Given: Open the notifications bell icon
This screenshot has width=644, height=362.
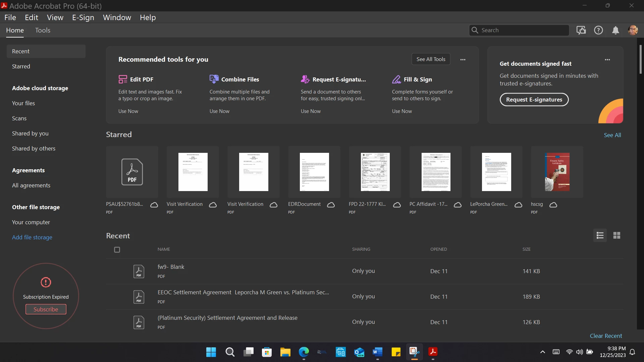Looking at the screenshot, I should [615, 31].
